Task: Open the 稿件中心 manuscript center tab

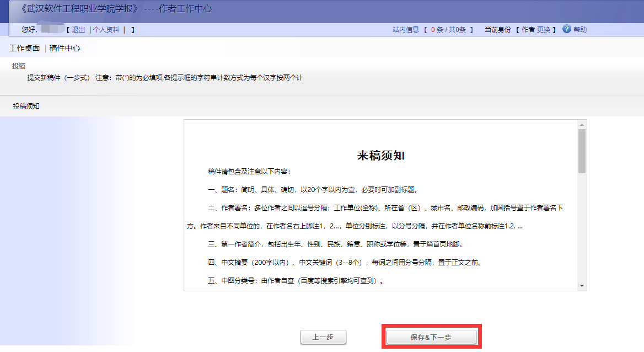Action: click(x=64, y=48)
